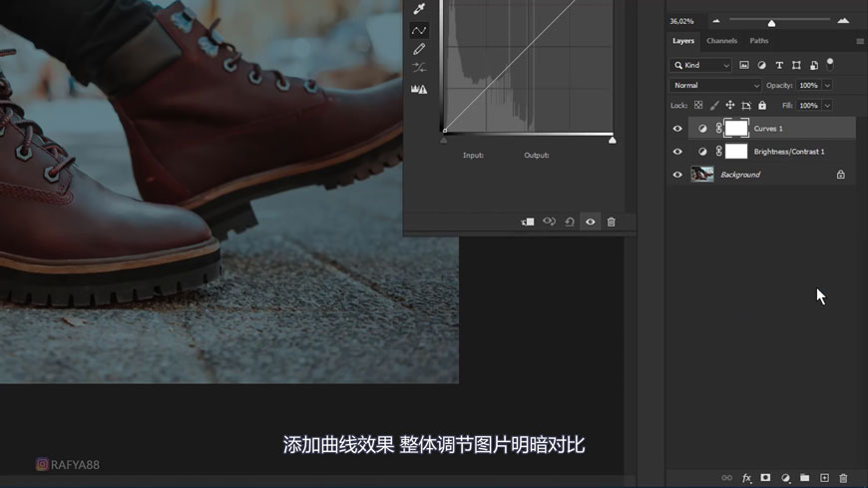
Task: Add a layer mask icon
Action: click(x=765, y=477)
